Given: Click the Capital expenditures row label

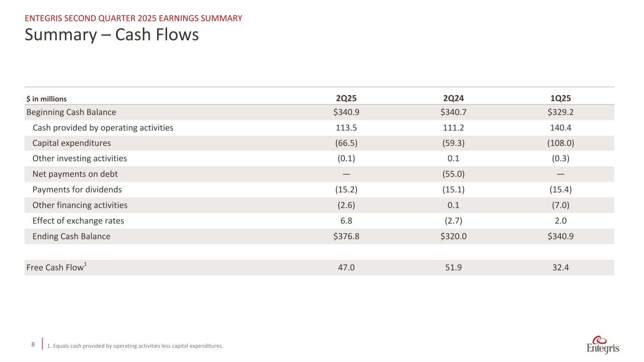Looking at the screenshot, I should pos(72,143).
